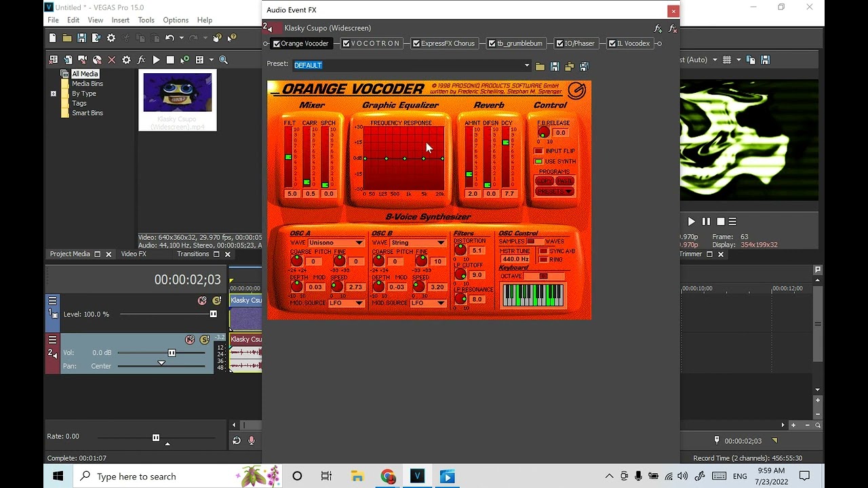Click the PASTE program button

tap(565, 182)
